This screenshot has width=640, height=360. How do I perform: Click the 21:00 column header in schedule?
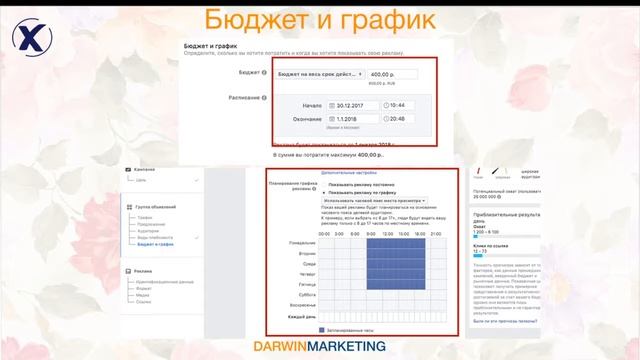click(436, 234)
